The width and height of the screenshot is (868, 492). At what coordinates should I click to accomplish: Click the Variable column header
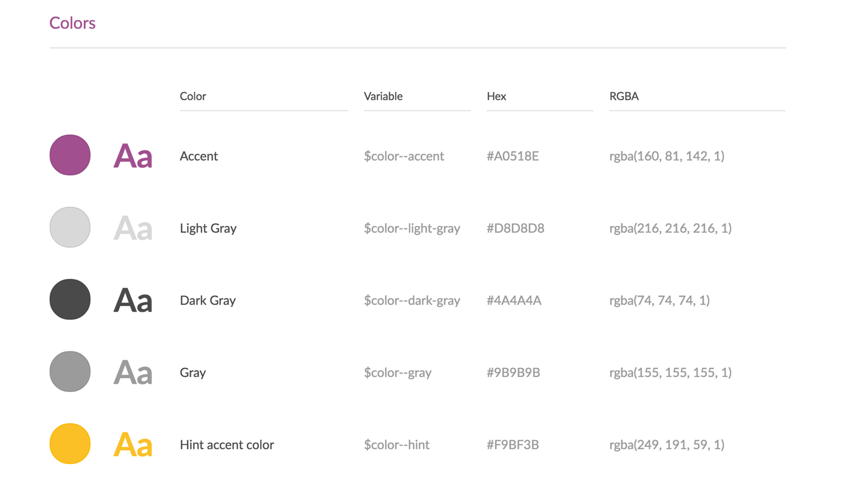[x=383, y=96]
